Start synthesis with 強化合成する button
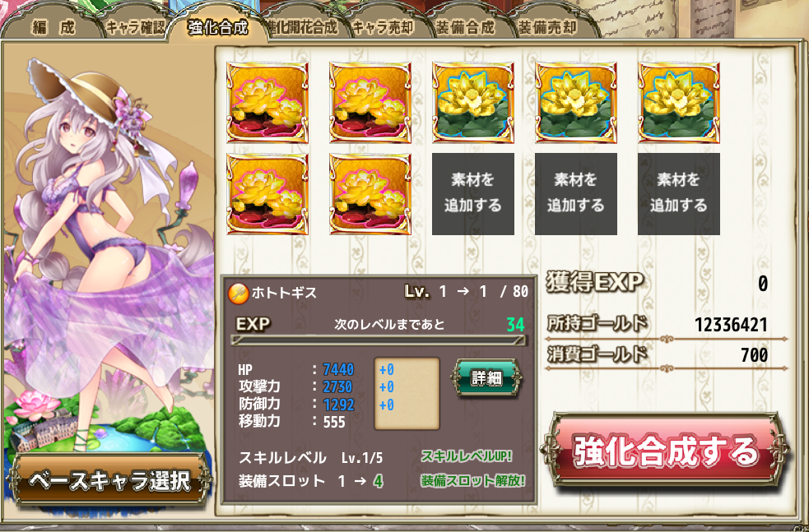 [665, 451]
